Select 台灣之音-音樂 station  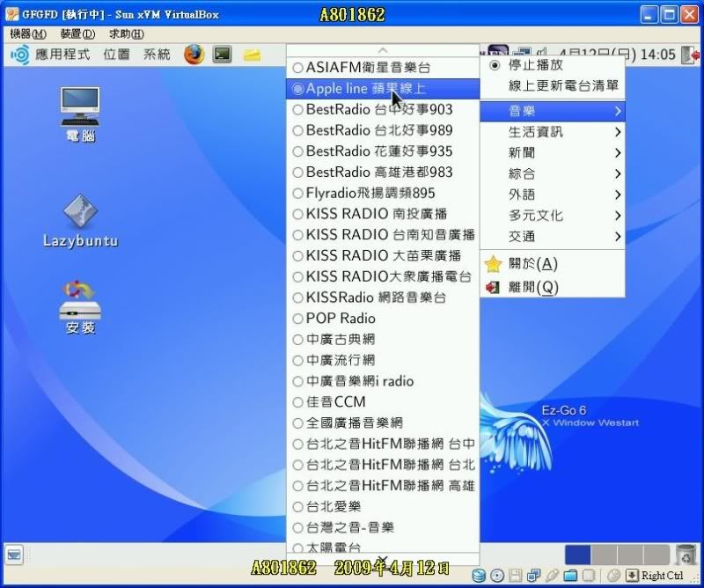coord(383,527)
